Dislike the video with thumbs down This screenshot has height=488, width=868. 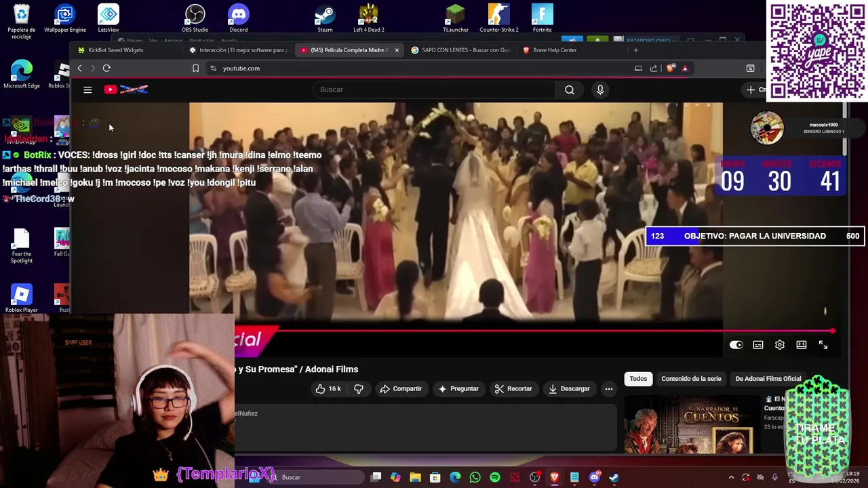(x=359, y=388)
